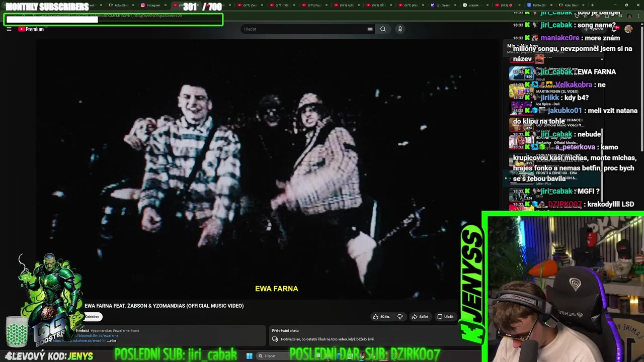Switch to the cz - Search browser tab
The width and height of the screenshot is (644, 362).
[443, 5]
